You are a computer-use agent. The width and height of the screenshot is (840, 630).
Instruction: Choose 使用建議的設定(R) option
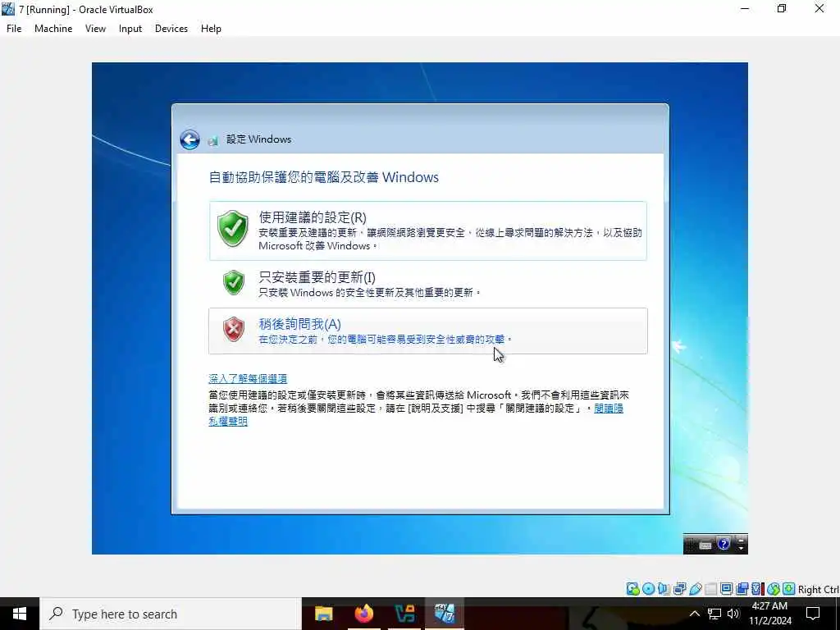pos(428,231)
